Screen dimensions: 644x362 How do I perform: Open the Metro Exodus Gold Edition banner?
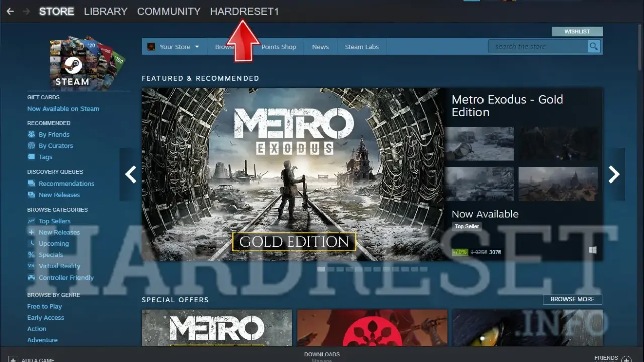tap(294, 174)
